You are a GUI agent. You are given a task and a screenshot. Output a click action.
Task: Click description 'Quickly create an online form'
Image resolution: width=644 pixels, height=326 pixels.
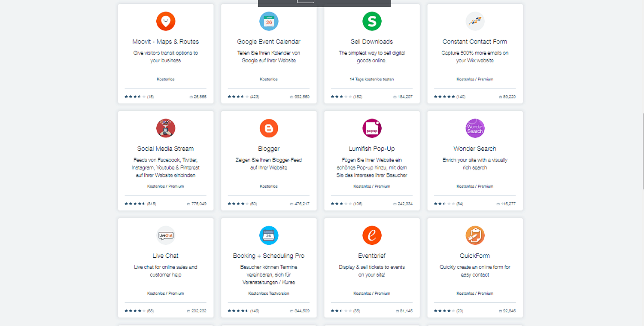tap(475, 271)
